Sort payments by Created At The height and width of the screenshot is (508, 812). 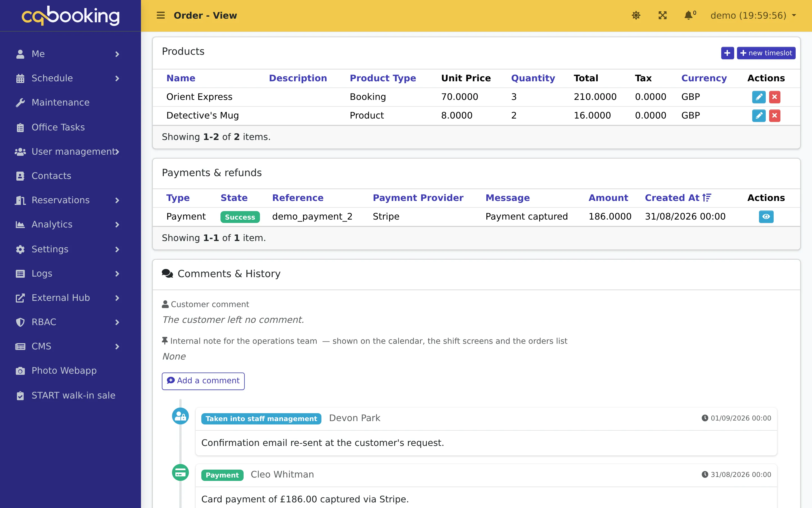click(x=678, y=198)
